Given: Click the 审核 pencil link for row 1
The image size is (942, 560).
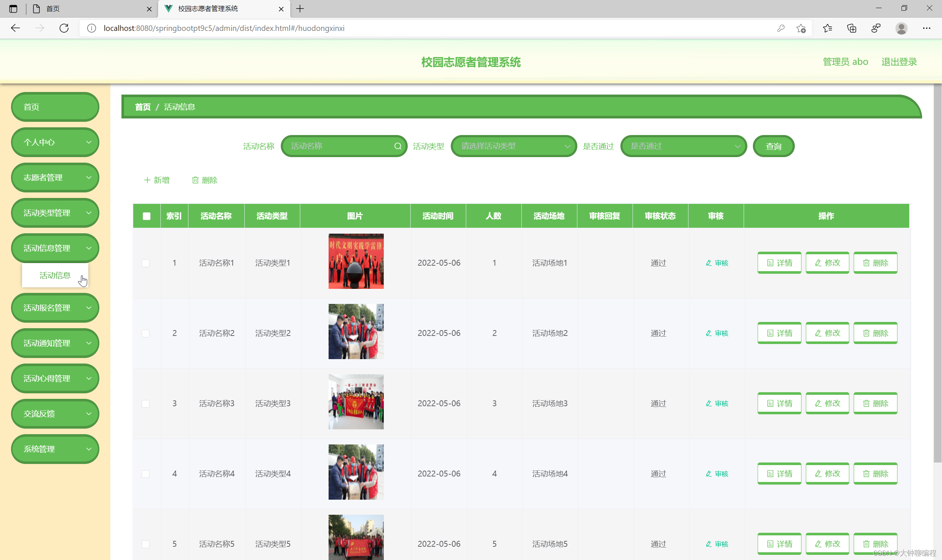Looking at the screenshot, I should click(x=717, y=263).
